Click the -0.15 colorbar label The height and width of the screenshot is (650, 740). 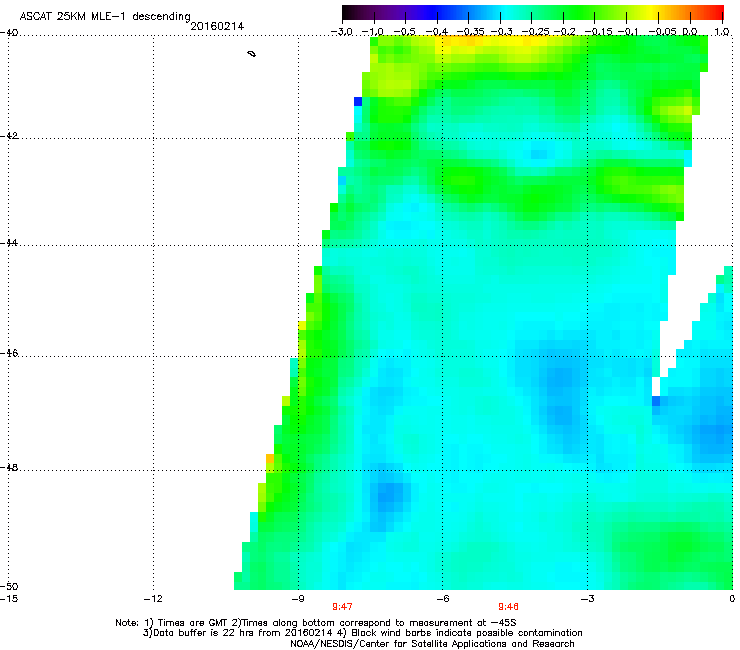point(598,32)
